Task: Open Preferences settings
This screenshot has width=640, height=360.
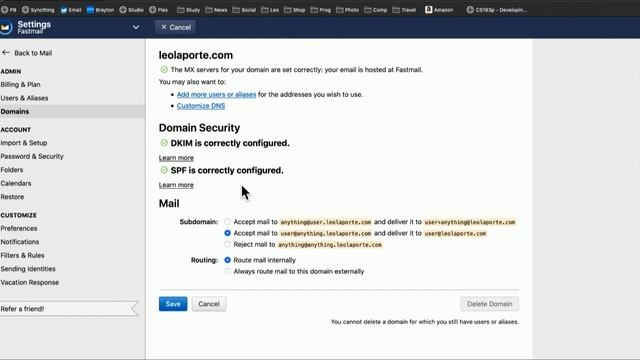Action: [19, 228]
